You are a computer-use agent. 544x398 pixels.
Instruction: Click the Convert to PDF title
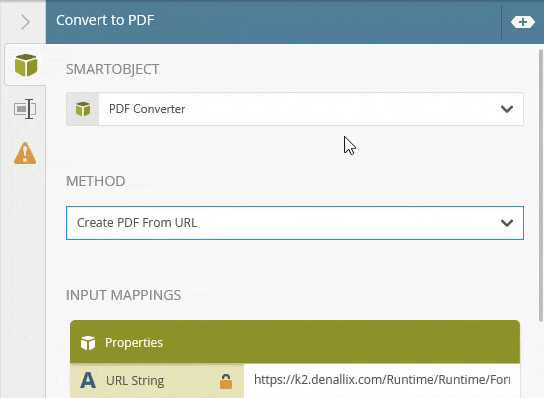pyautogui.click(x=105, y=20)
